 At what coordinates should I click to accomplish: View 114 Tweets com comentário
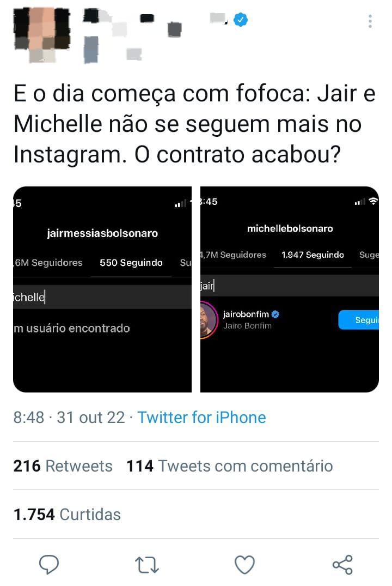(x=230, y=466)
